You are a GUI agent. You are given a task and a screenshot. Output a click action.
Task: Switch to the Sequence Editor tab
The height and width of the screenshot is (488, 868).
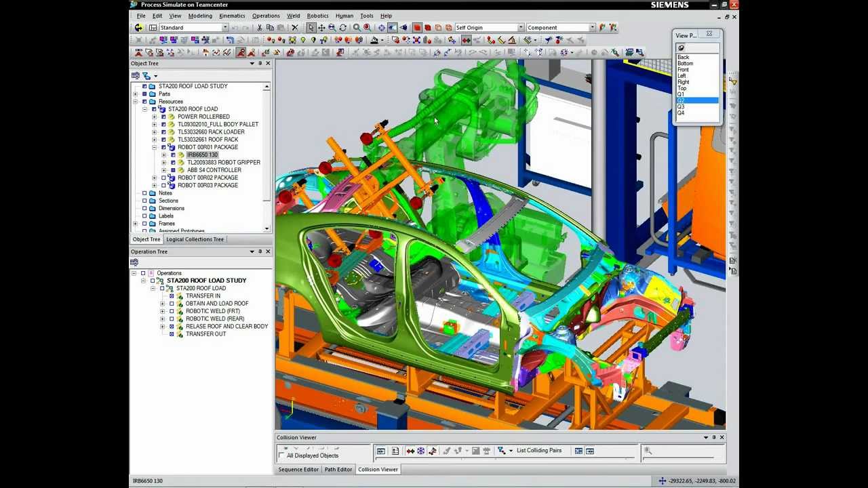(298, 469)
